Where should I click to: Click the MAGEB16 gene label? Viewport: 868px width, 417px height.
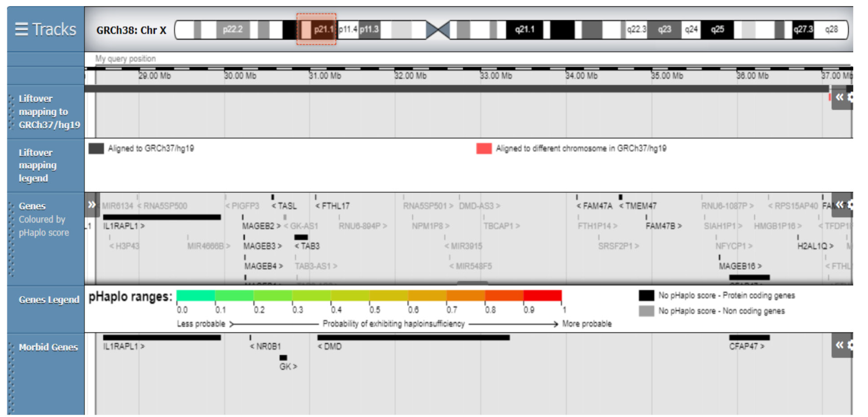(740, 266)
